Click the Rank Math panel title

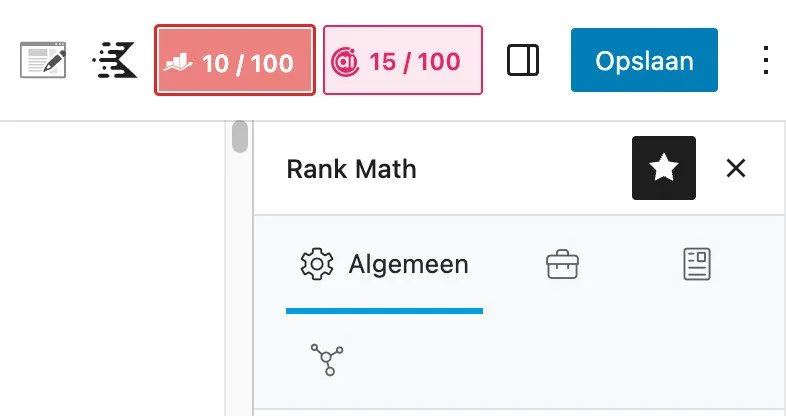(351, 169)
